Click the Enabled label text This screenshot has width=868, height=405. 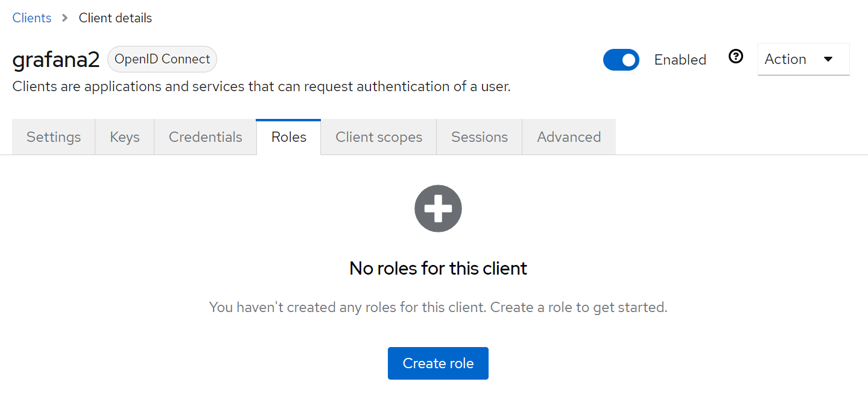tap(680, 60)
